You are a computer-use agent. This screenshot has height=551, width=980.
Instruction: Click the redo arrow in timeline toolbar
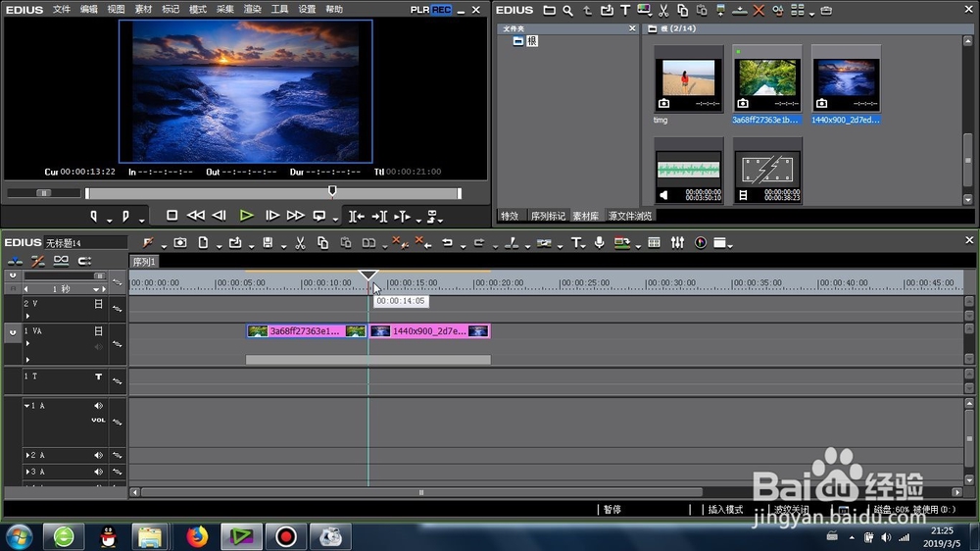tap(479, 243)
